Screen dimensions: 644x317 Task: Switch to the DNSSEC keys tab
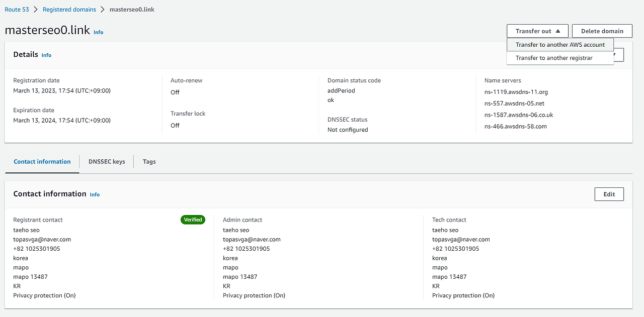[107, 162]
